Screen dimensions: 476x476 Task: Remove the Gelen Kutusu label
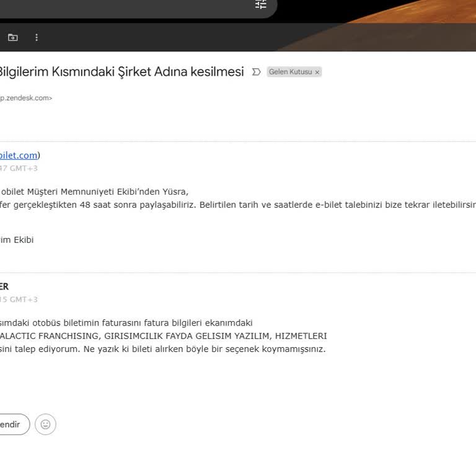click(317, 73)
